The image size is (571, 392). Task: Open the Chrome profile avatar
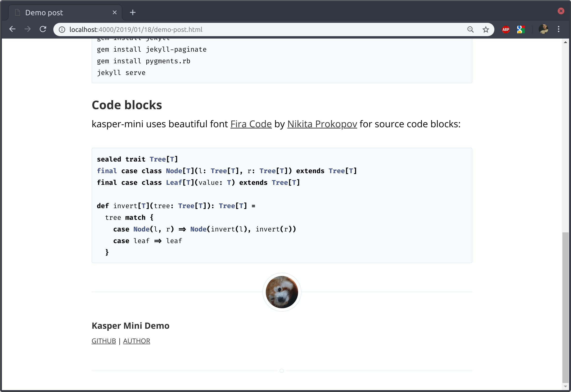click(x=543, y=29)
